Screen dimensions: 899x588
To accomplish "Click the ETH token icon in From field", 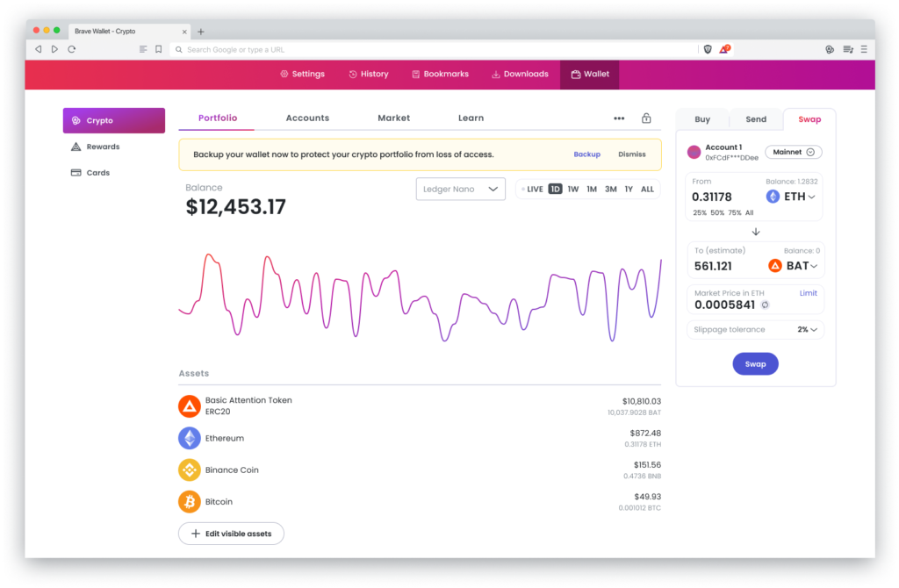I will point(773,197).
